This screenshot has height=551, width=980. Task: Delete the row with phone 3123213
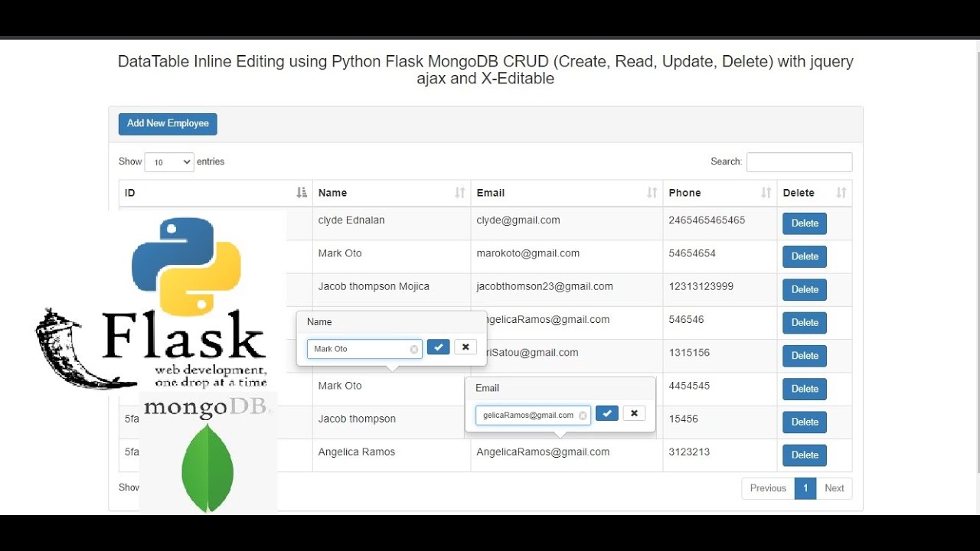(805, 455)
